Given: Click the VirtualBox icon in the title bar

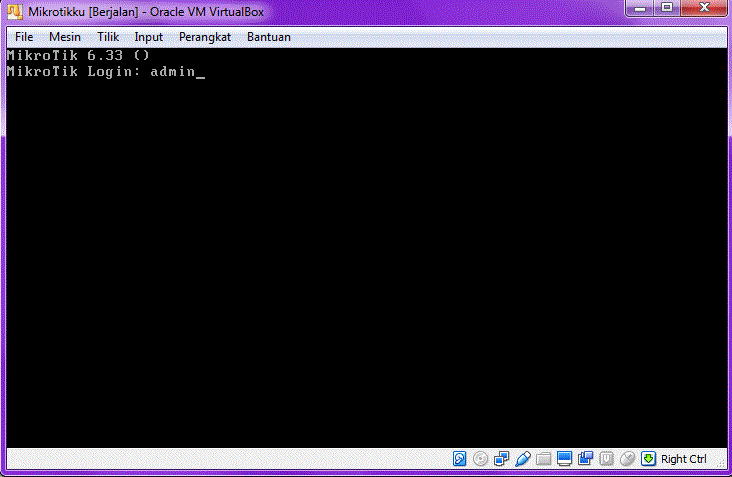Looking at the screenshot, I should [x=14, y=12].
